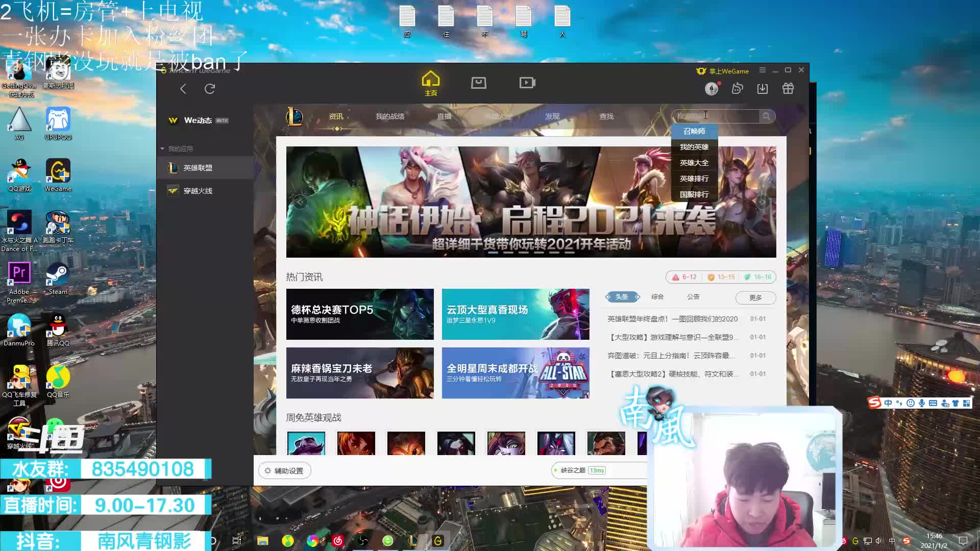Viewport: 980px width, 551px height.
Task: Open the Adobe Premiere desktop shortcut
Action: coord(19,283)
